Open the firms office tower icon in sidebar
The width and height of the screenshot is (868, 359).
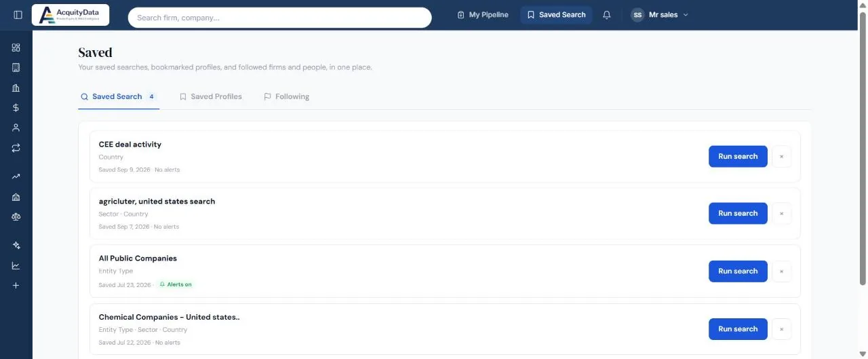click(16, 88)
